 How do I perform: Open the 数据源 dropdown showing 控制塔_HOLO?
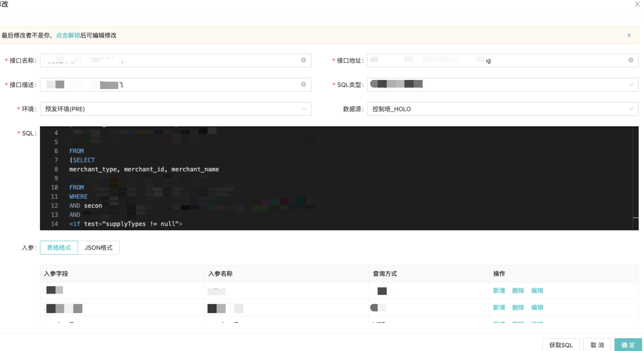pyautogui.click(x=503, y=109)
